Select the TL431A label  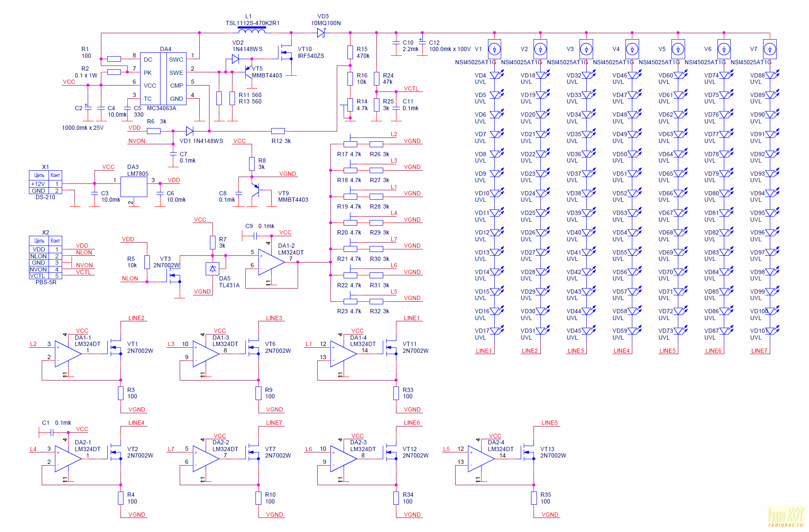pyautogui.click(x=229, y=285)
